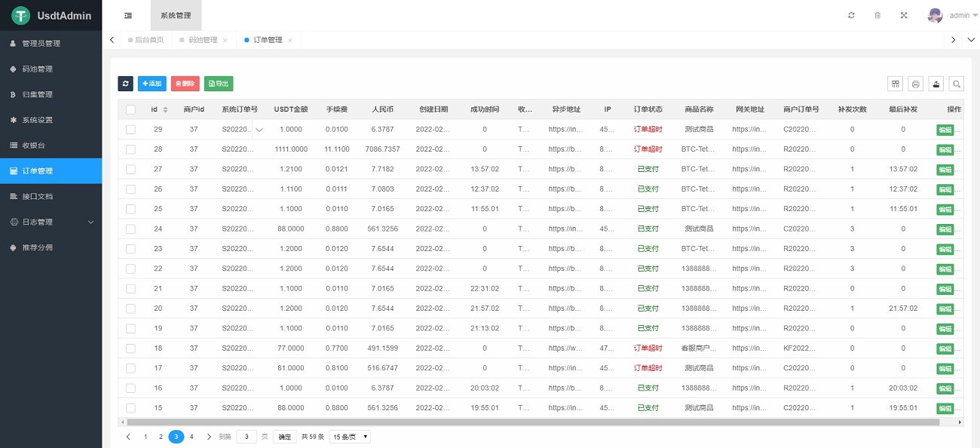Screen dimensions: 980x448
Task: Click the trash icon in the top header
Action: [877, 15]
